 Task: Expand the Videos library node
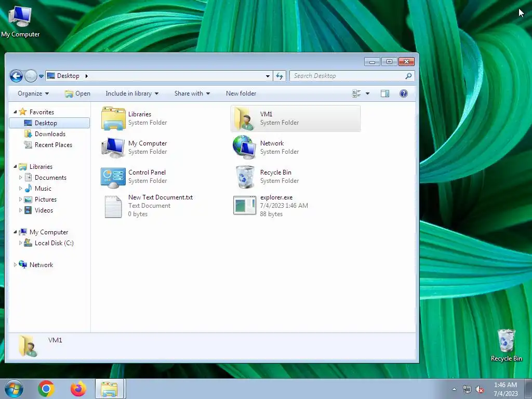pos(20,210)
